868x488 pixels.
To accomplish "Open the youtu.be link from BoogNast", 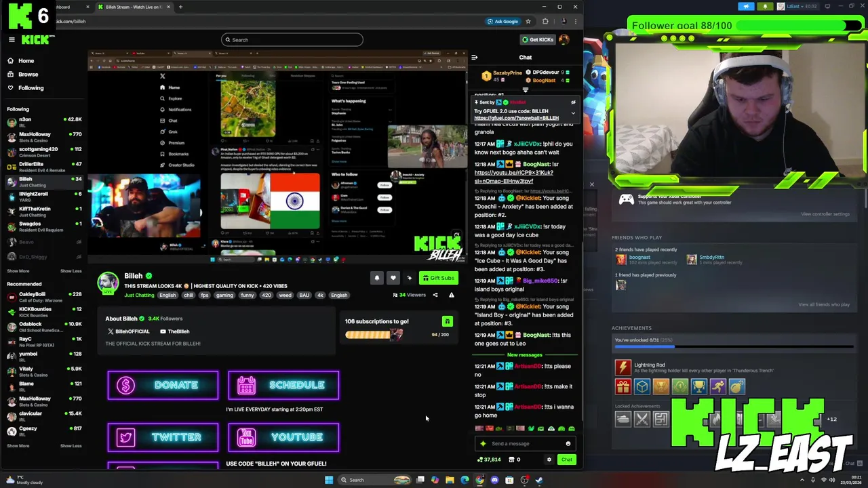I will pyautogui.click(x=513, y=177).
